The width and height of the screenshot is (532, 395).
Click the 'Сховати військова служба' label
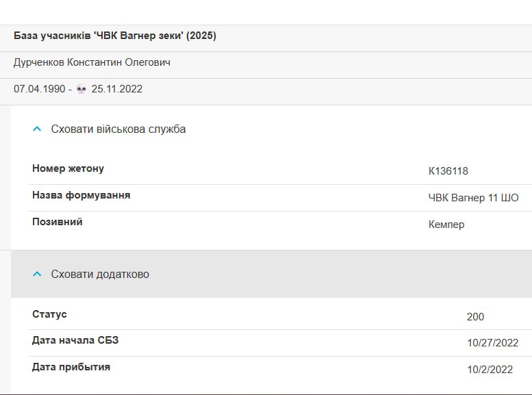tap(118, 129)
